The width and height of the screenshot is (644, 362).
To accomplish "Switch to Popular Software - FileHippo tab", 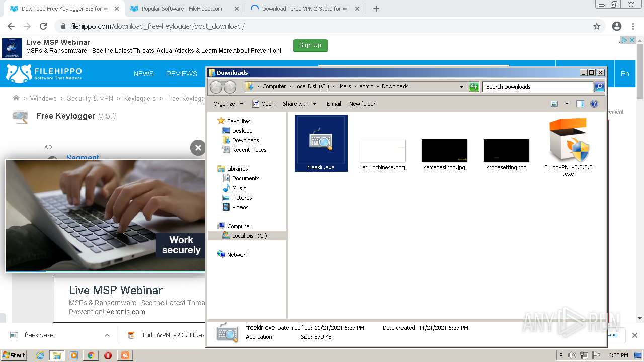I will pos(182,9).
